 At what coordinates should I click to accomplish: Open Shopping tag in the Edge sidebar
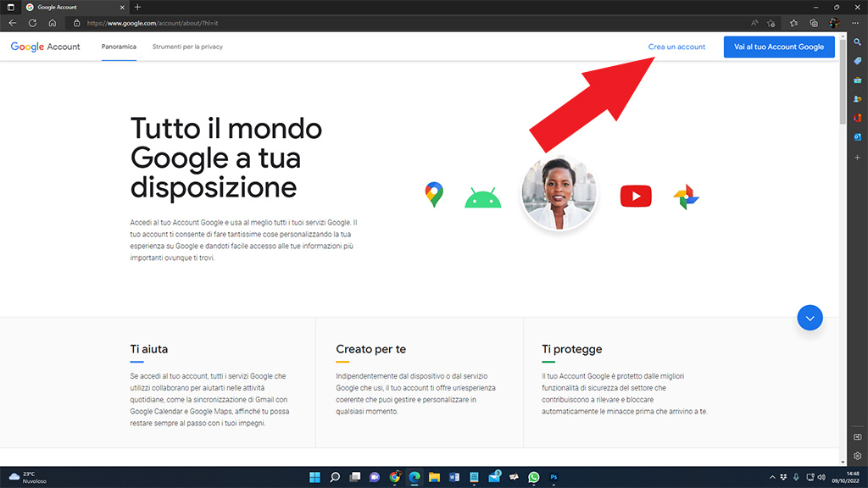point(858,61)
